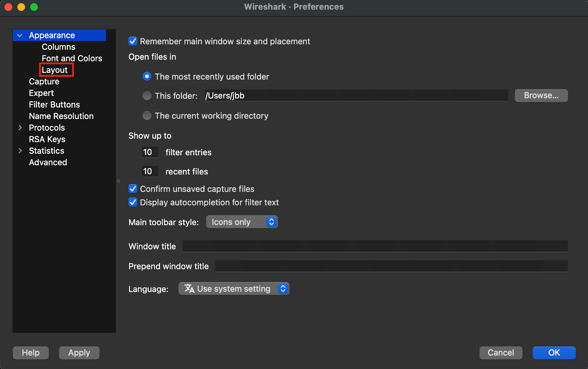Select Columns in the preferences tree
Image resolution: width=588 pixels, height=369 pixels.
point(58,47)
